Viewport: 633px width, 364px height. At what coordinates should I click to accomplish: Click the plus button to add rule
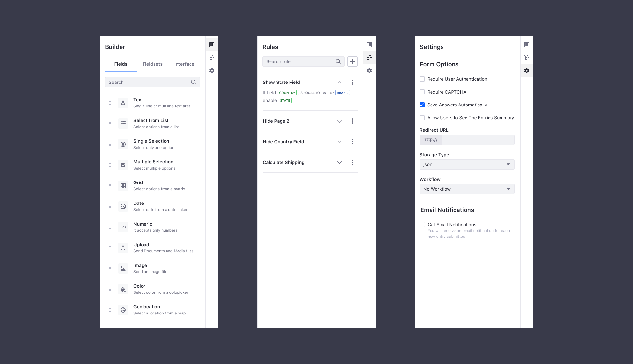pos(352,61)
